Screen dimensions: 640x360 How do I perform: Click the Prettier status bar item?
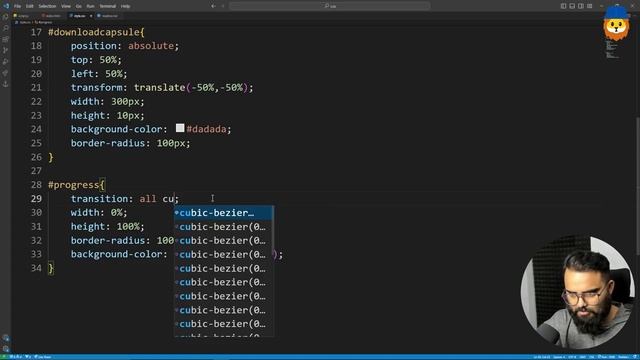[x=623, y=357]
